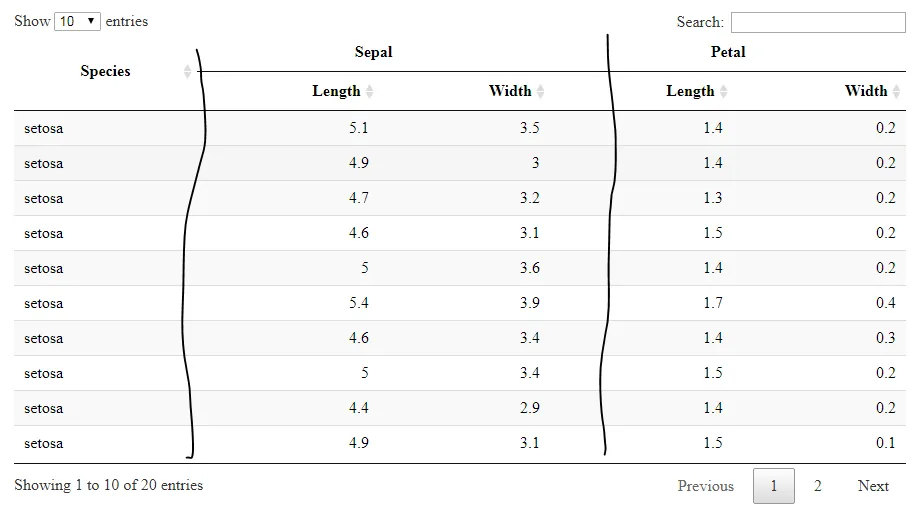Select first setosa row with 5.1
Screen dimensions: 919x510
pyautogui.click(x=460, y=128)
